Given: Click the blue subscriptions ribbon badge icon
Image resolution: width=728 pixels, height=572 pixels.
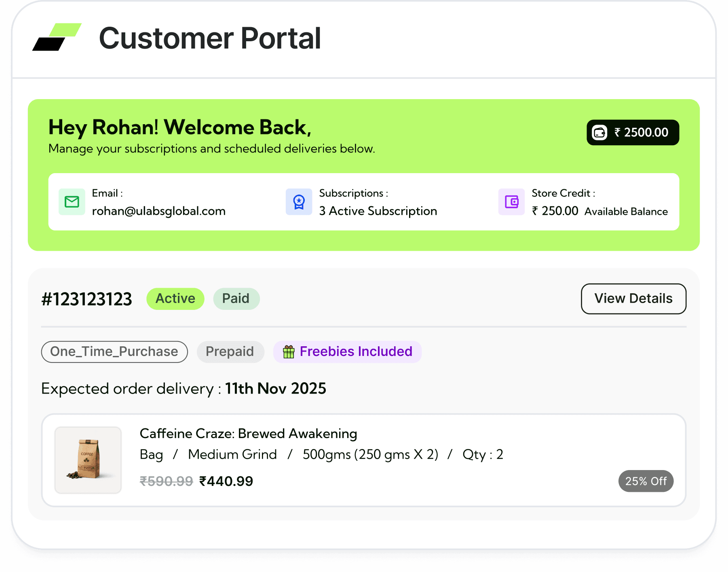Looking at the screenshot, I should tap(299, 201).
